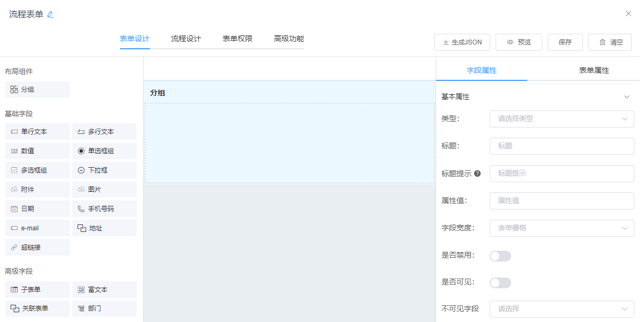644x322 pixels.
Task: Open the 字段属性 panel tab
Action: (x=482, y=70)
